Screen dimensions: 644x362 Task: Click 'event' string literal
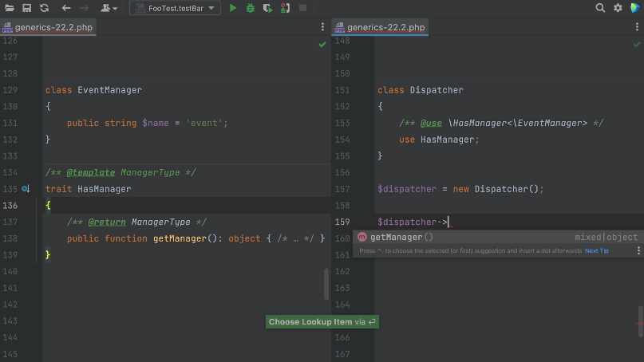[203, 123]
